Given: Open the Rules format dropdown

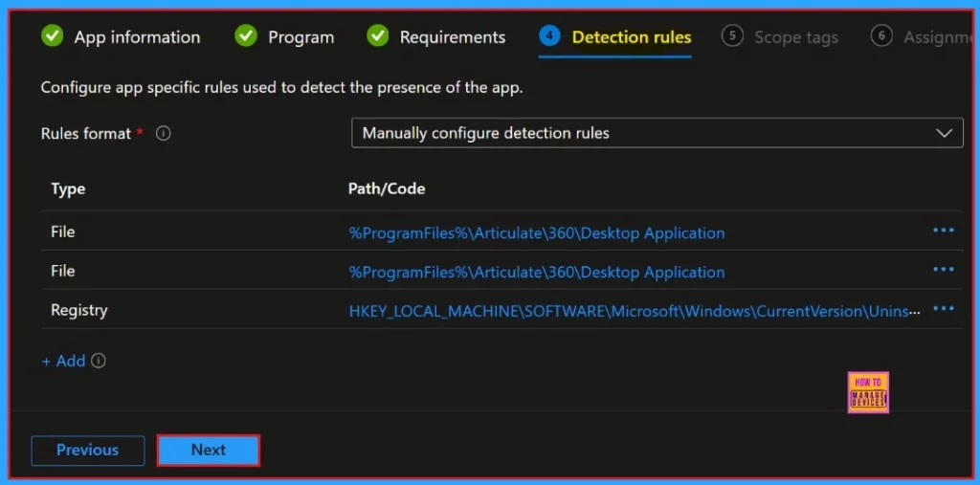Looking at the screenshot, I should point(657,133).
